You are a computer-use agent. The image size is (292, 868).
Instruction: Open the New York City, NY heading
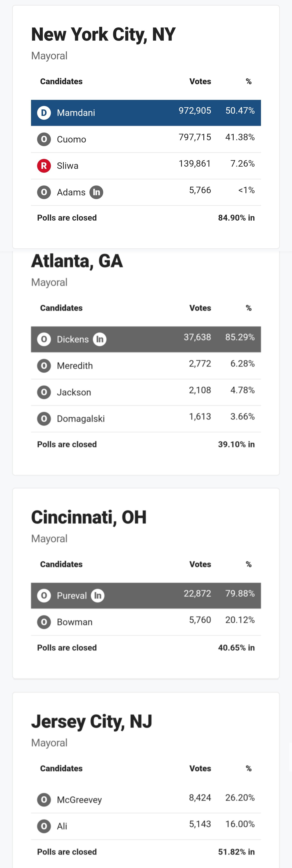(x=103, y=34)
